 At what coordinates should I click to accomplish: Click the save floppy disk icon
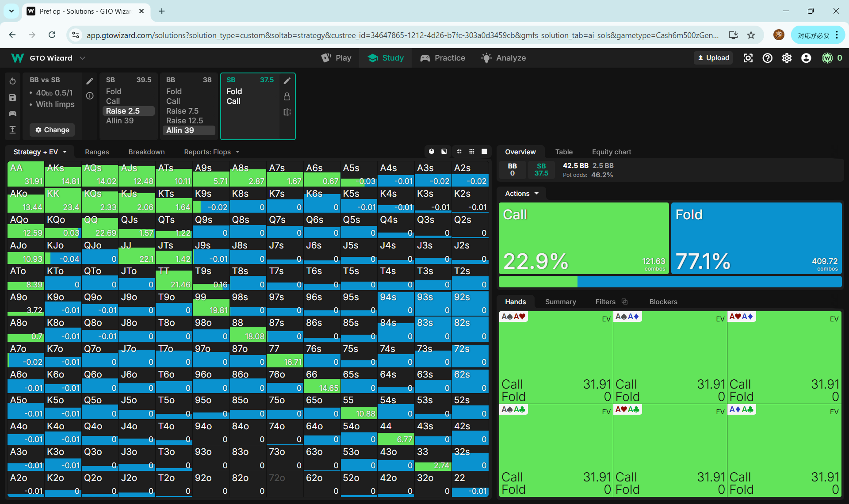[12, 98]
